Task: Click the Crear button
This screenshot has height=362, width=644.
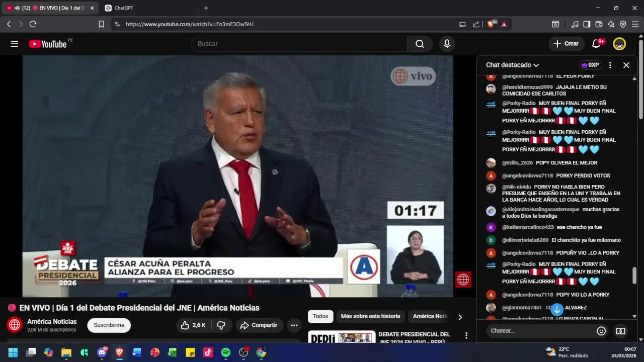Action: pos(567,44)
